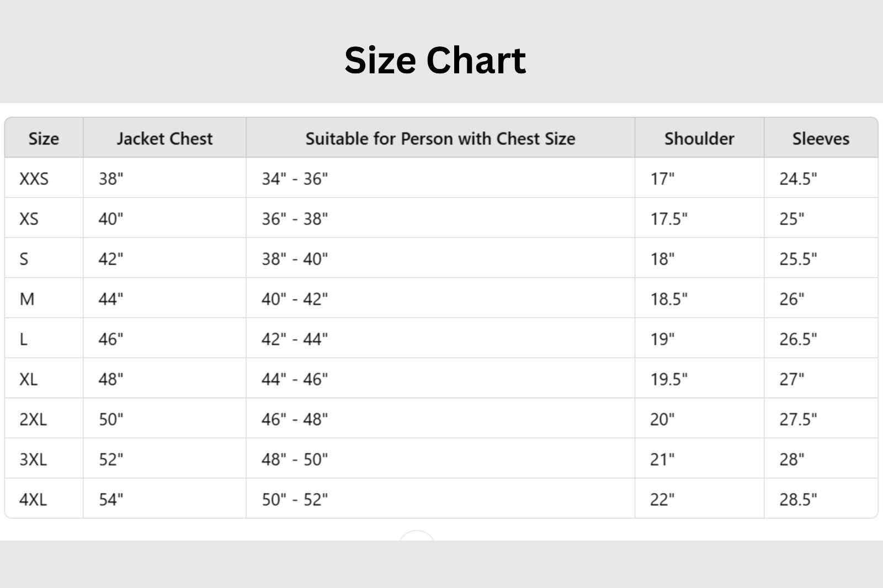
Task: Click the 42" - 44" chest range cell
Action: pos(295,339)
